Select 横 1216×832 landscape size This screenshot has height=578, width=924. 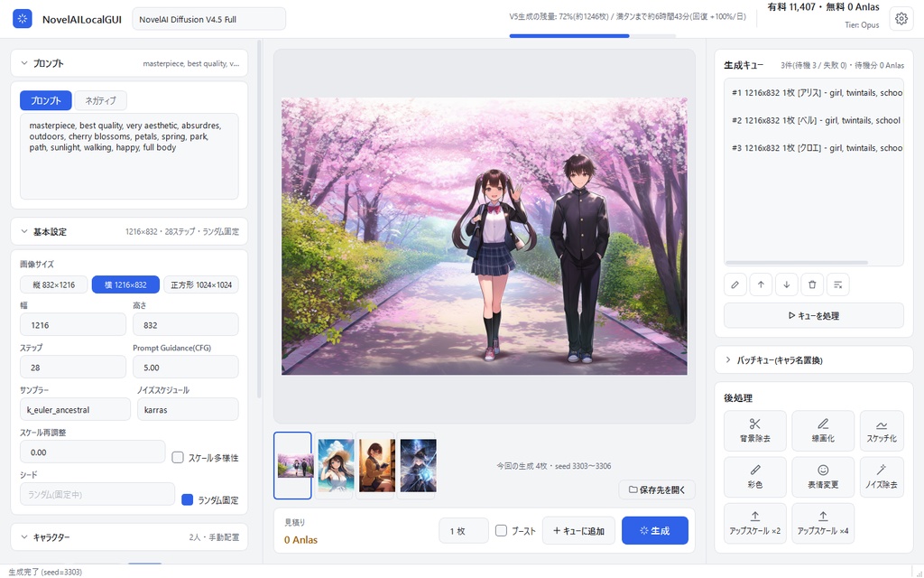point(125,284)
